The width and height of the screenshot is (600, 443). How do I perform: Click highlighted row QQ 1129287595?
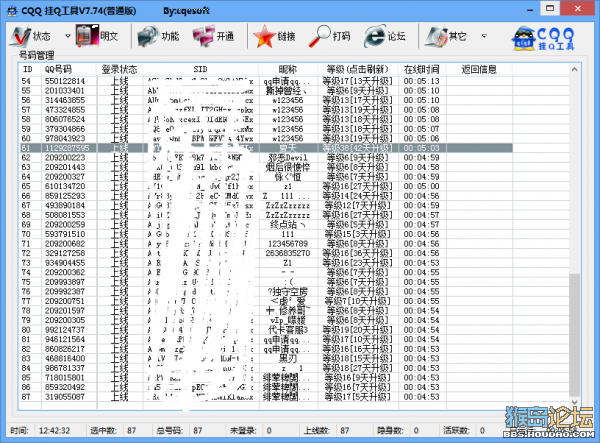pyautogui.click(x=266, y=148)
